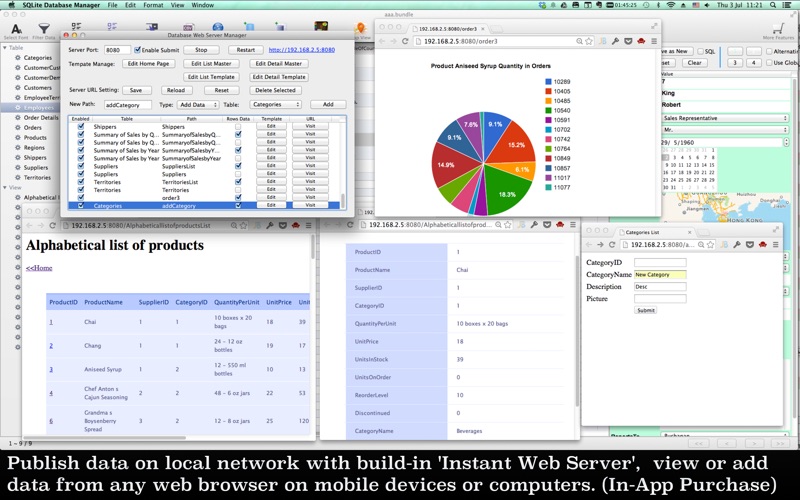Toggle Rows Data checkbox for Shippers row
The height and width of the screenshot is (500, 800).
pos(238,127)
